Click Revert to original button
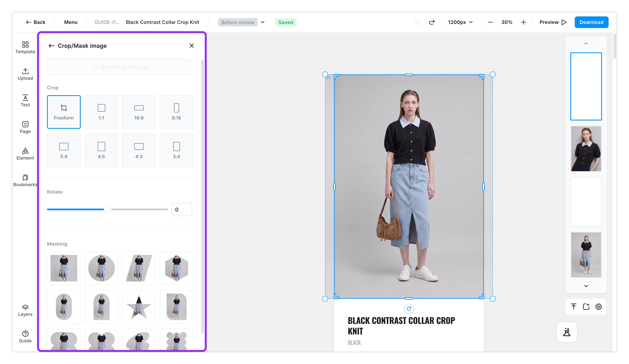The width and height of the screenshot is (629, 364). click(120, 67)
